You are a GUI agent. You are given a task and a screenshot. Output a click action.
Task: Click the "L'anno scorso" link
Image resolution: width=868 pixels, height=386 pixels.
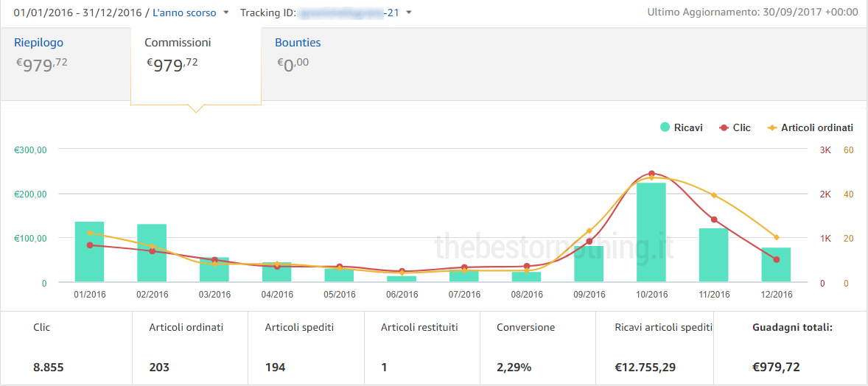184,13
